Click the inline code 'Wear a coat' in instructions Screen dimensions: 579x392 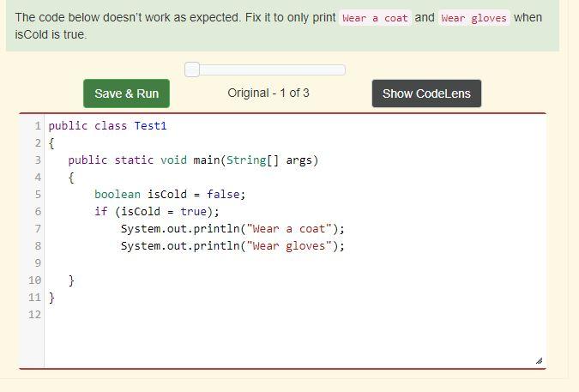(375, 18)
